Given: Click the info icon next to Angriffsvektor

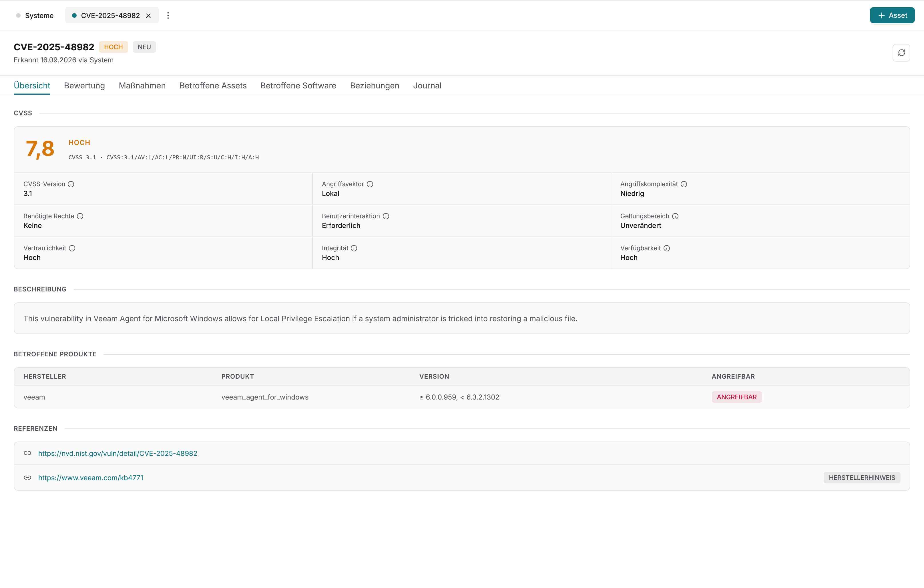Looking at the screenshot, I should click(x=370, y=184).
